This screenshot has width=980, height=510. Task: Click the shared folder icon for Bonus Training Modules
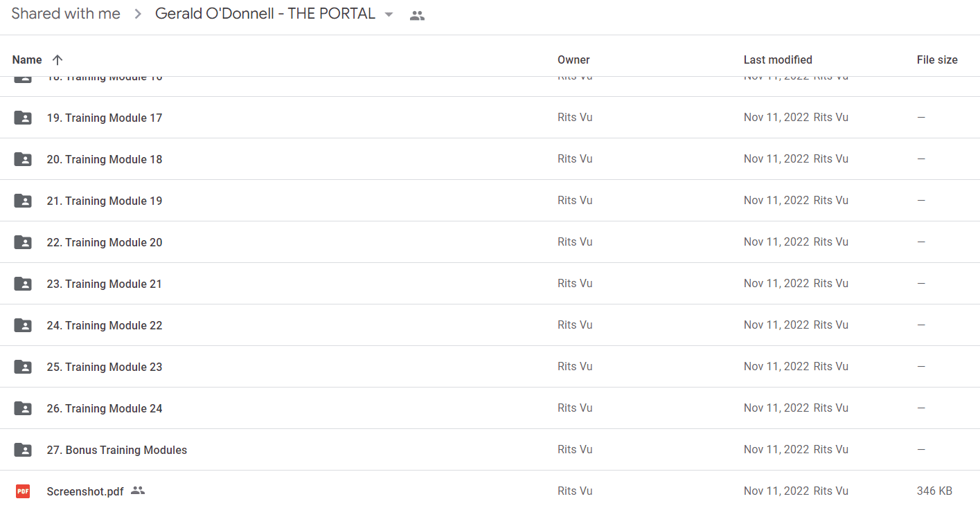(23, 450)
